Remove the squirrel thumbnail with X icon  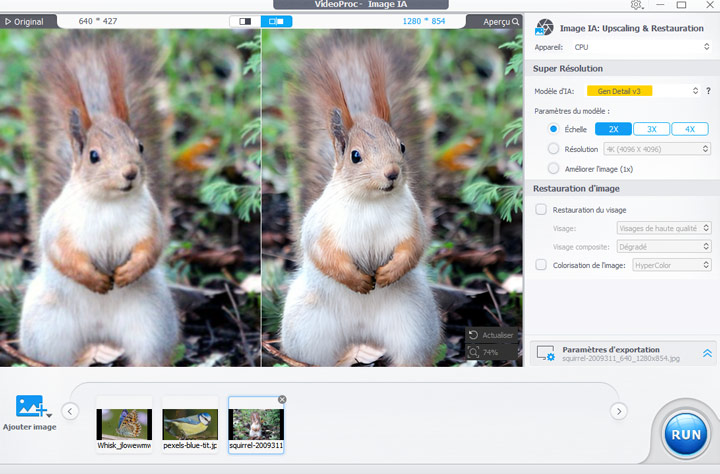(x=282, y=400)
